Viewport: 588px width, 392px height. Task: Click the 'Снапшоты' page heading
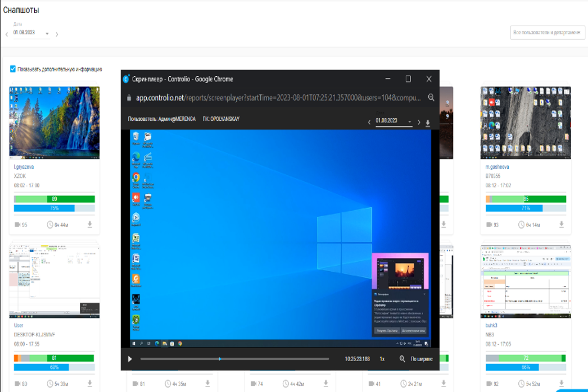pyautogui.click(x=21, y=10)
